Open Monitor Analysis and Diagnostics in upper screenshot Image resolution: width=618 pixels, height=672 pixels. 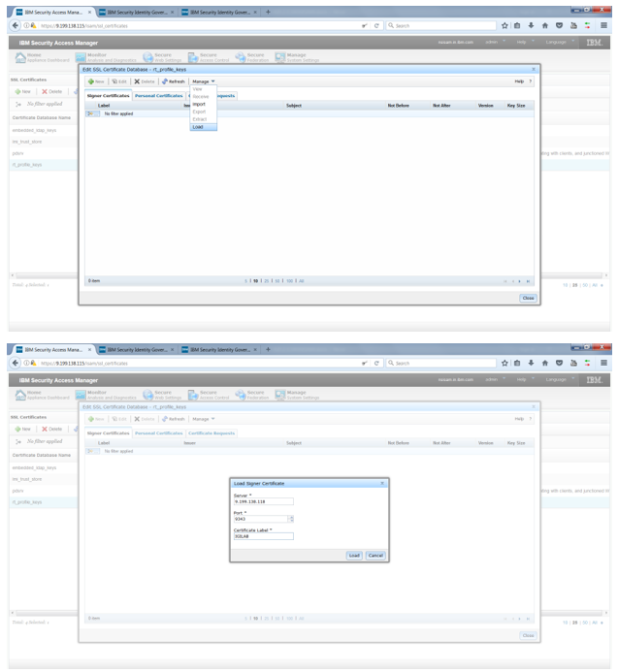point(106,57)
